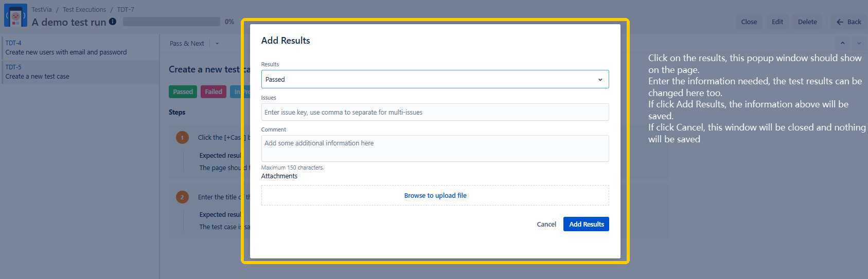Click Browse to upload file
This screenshot has height=279, width=868.
pos(435,195)
